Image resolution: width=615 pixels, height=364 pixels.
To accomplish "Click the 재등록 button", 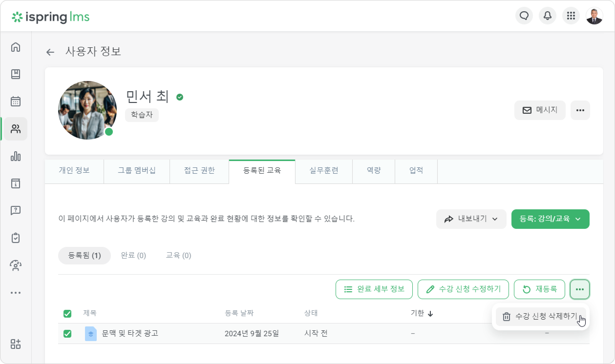I will click(x=539, y=289).
